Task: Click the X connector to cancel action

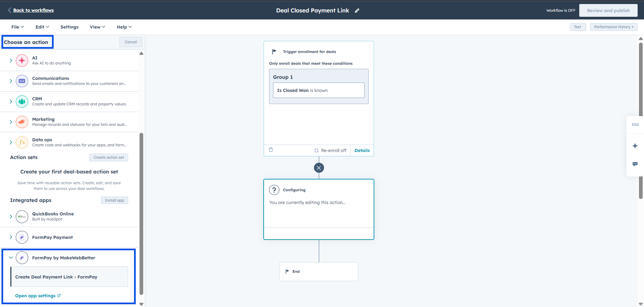Action: (319, 168)
